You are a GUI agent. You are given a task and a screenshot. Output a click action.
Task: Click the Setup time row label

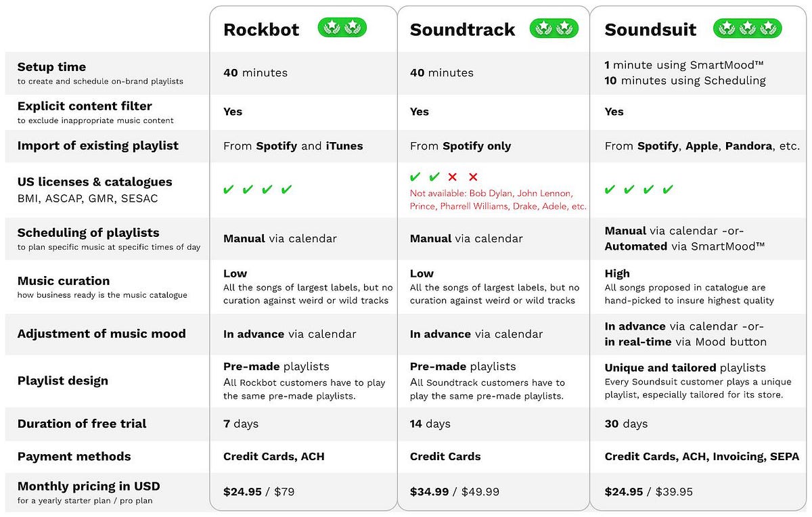click(x=51, y=67)
